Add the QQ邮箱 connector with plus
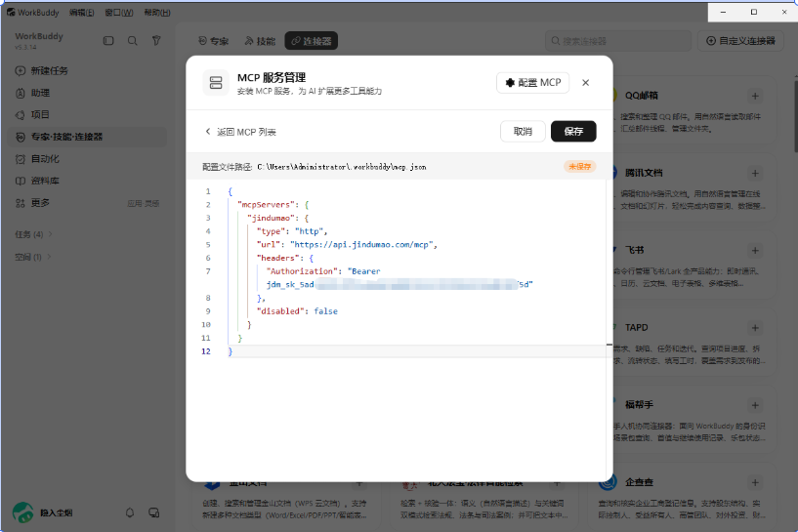The image size is (798, 532). tap(755, 96)
